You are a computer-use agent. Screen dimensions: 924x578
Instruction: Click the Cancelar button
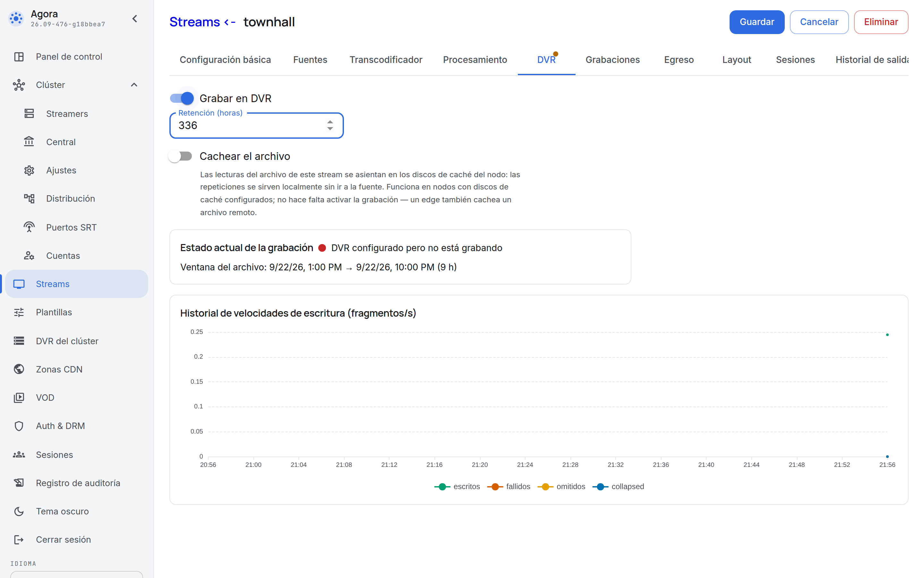[x=819, y=22]
